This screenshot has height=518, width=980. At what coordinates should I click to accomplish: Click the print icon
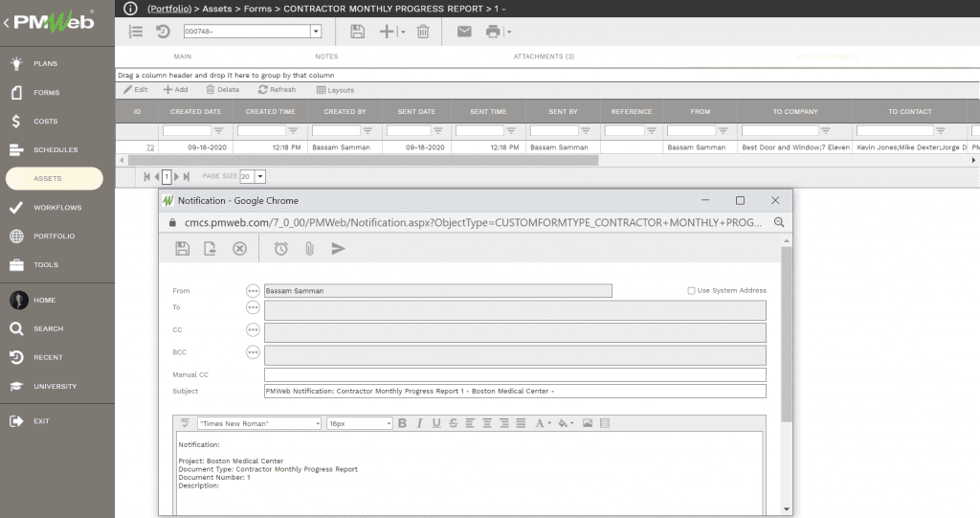point(493,32)
